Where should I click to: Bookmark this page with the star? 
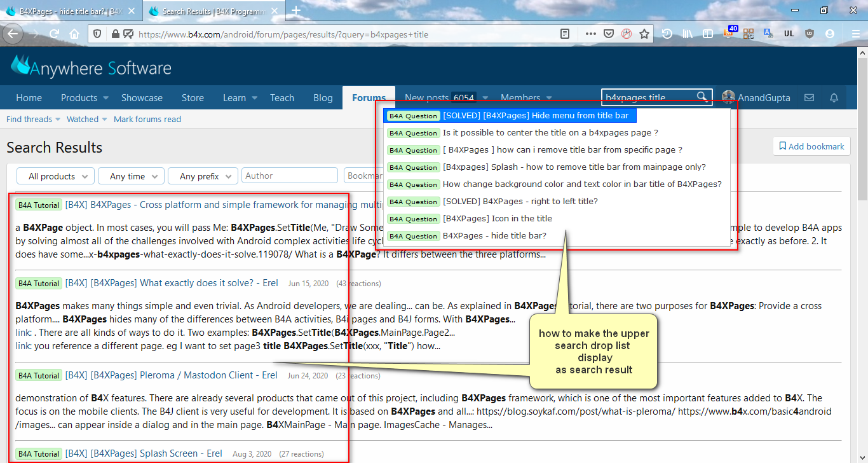644,34
